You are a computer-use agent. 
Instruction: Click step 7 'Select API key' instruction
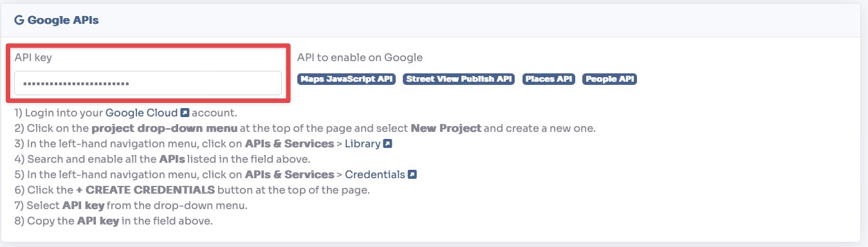131,206
